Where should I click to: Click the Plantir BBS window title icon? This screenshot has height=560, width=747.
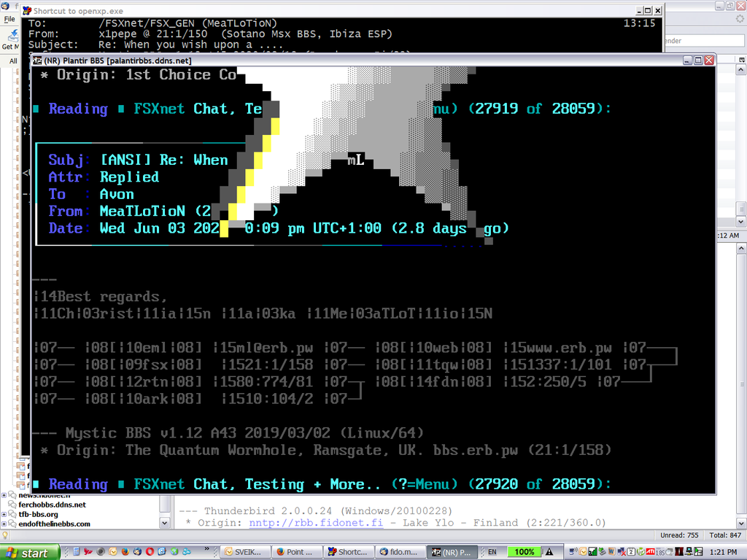pos(36,61)
